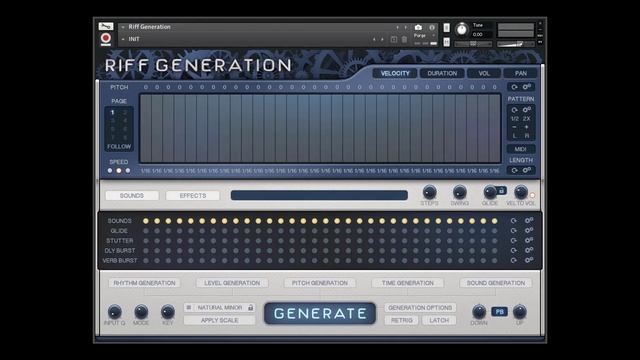This screenshot has height=360, width=640.
Task: Click the Apply Scale button
Action: (220, 320)
